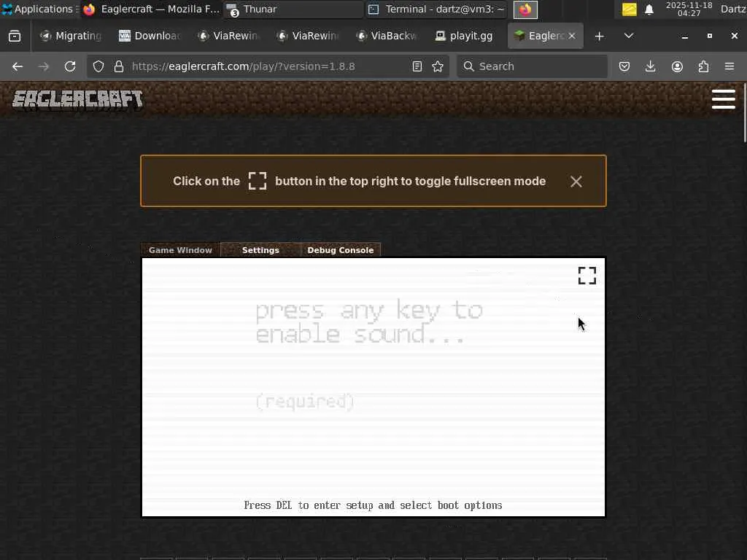Image resolution: width=747 pixels, height=560 pixels.
Task: Focus the Firefox Search box
Action: click(x=532, y=66)
